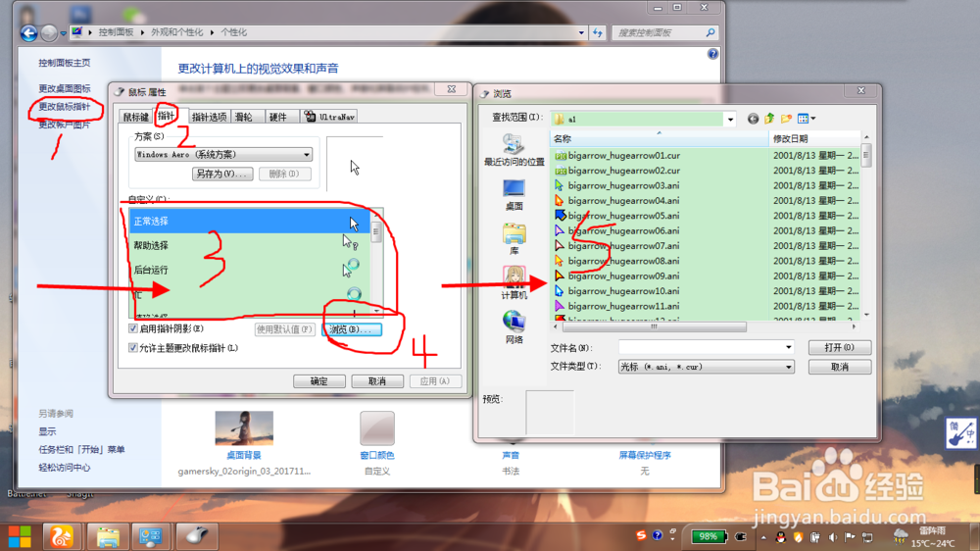Open the view menu icon in Browse dialog

pyautogui.click(x=807, y=119)
